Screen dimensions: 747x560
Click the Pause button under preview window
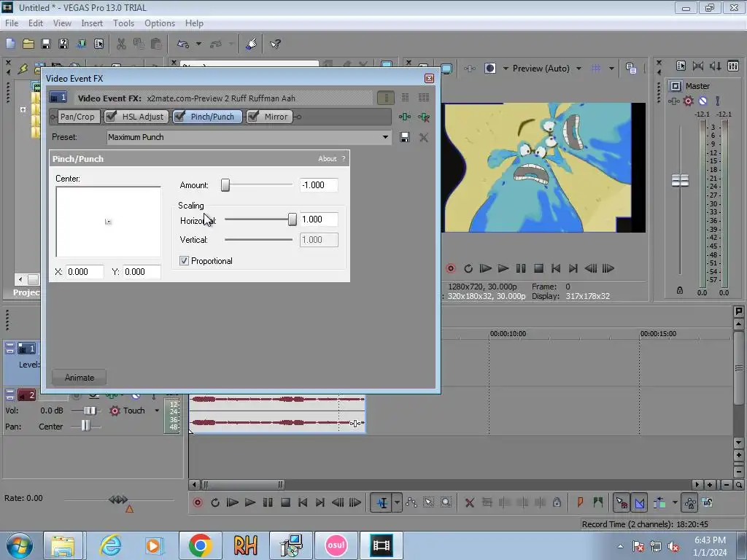coord(521,268)
